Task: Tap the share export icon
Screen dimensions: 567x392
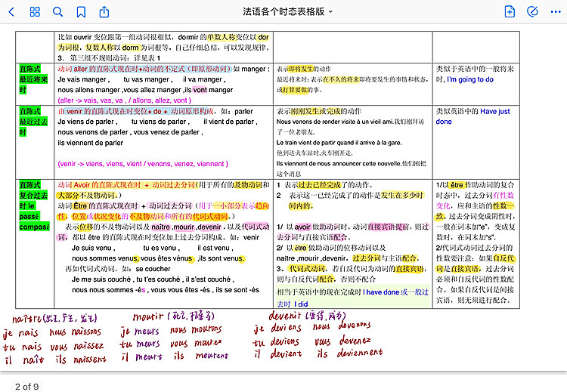Action: point(104,12)
